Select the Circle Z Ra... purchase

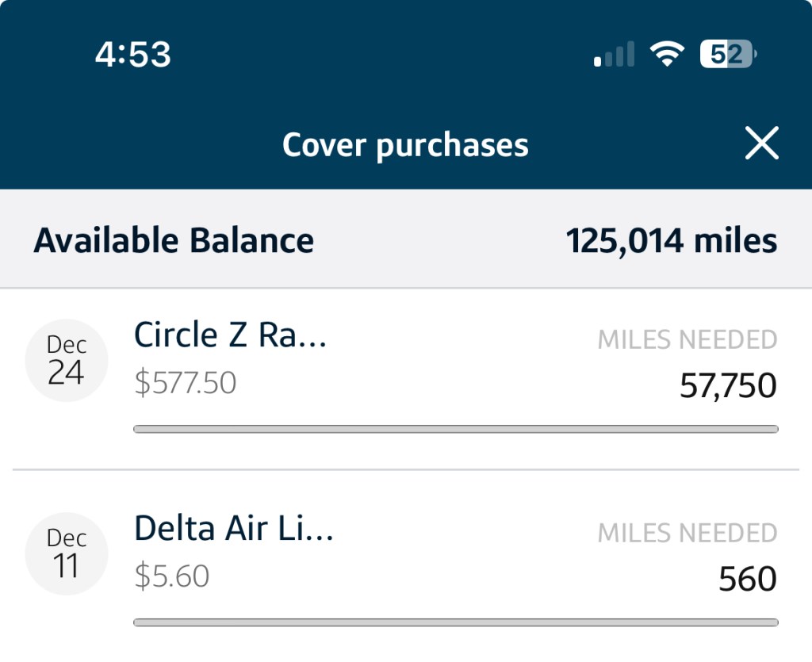[x=231, y=335]
